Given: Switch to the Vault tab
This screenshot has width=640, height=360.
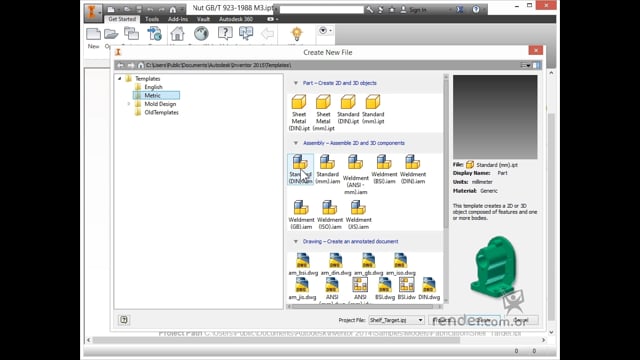Looking at the screenshot, I should (x=203, y=19).
